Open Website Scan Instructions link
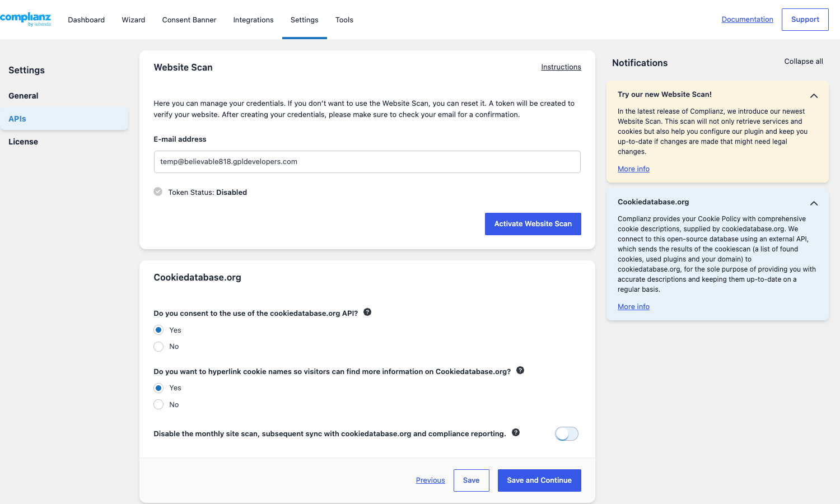840x504 pixels. pyautogui.click(x=561, y=67)
